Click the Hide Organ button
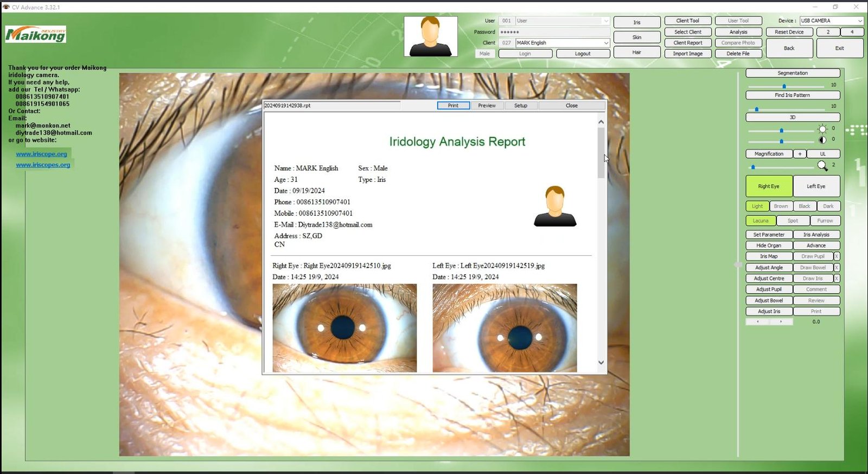 (x=769, y=245)
